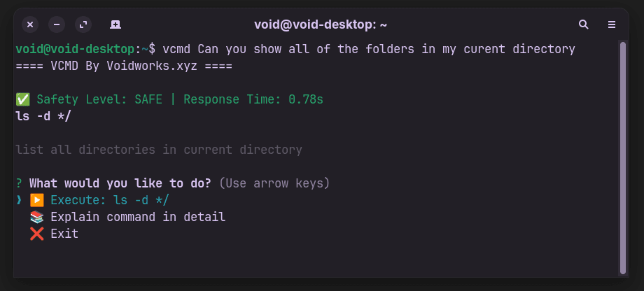Image resolution: width=644 pixels, height=291 pixels.
Task: Click the books icon beside Explain command
Action: coord(37,217)
